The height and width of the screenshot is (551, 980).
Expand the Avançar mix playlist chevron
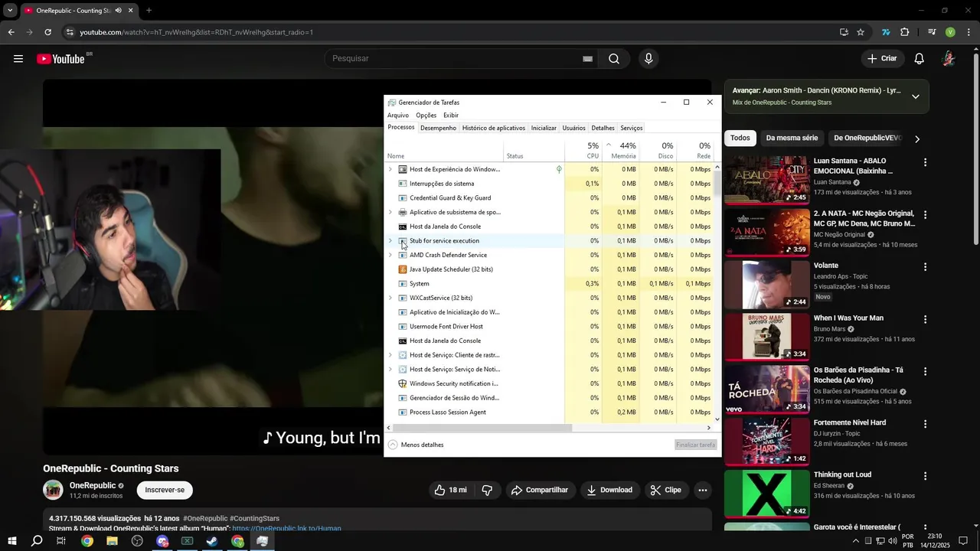click(915, 96)
